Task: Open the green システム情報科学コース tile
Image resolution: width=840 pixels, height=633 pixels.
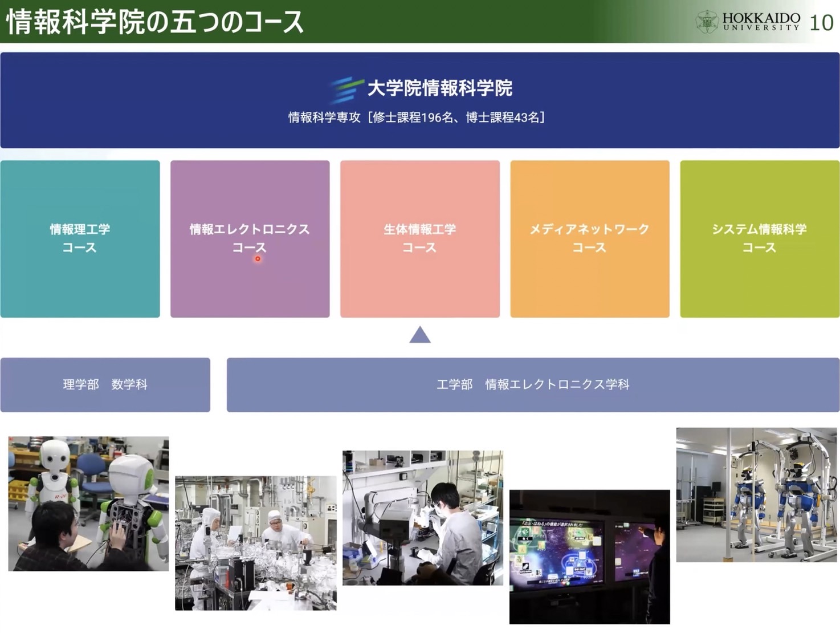Action: 760,238
